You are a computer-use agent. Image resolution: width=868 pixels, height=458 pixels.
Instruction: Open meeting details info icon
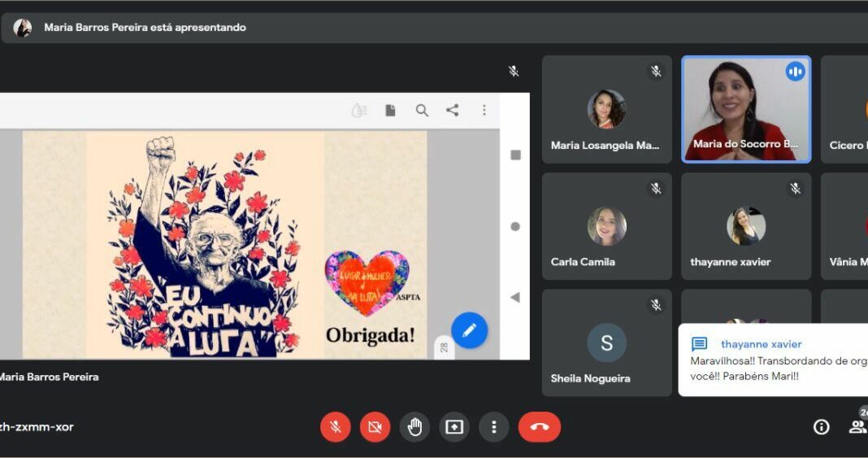(821, 427)
